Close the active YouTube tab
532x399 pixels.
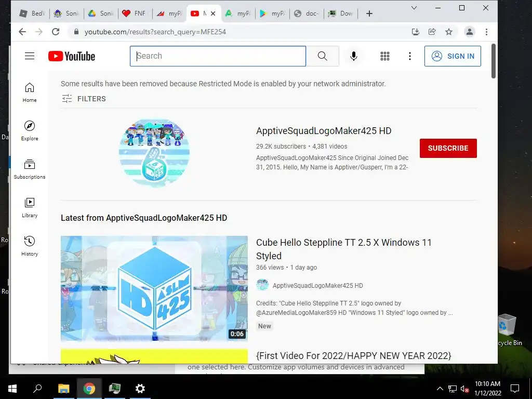point(213,14)
